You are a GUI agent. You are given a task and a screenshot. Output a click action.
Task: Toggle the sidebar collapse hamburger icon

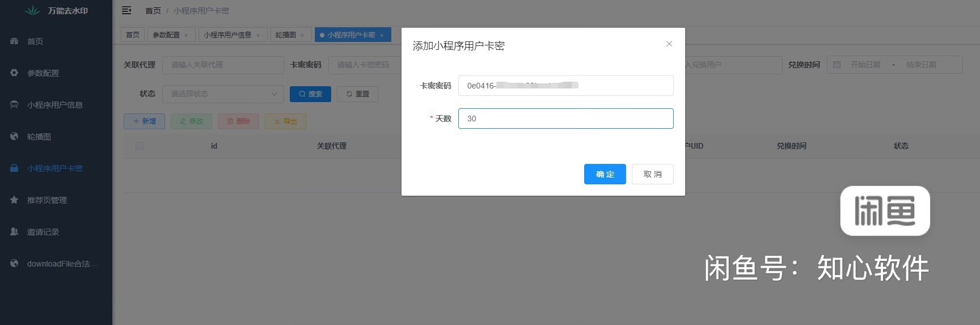[126, 10]
